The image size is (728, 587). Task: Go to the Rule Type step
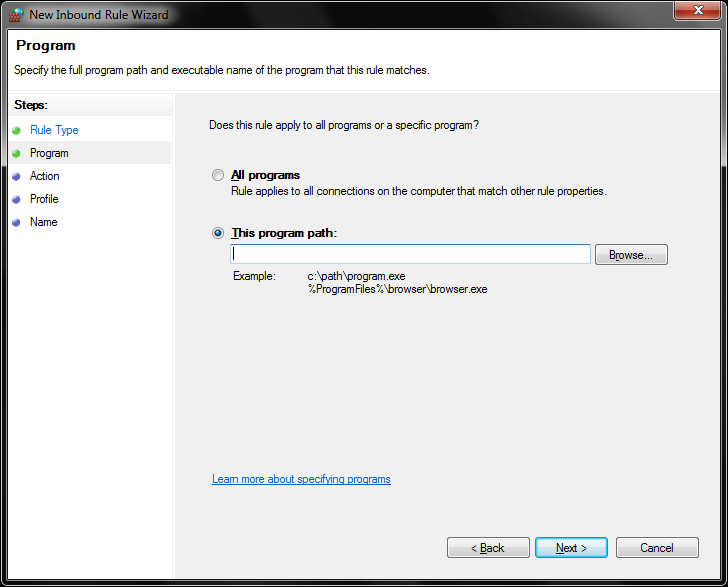click(54, 130)
